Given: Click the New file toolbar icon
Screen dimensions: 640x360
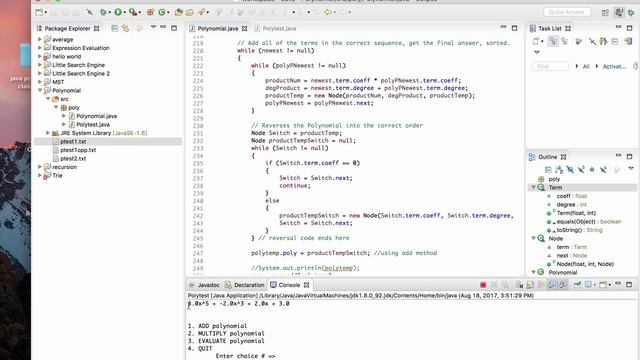Looking at the screenshot, I should pyautogui.click(x=39, y=12).
